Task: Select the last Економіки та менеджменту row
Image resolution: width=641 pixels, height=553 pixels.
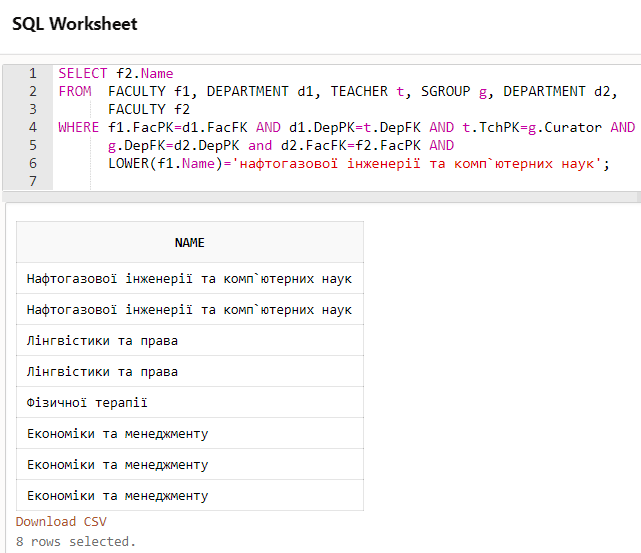Action: click(189, 495)
